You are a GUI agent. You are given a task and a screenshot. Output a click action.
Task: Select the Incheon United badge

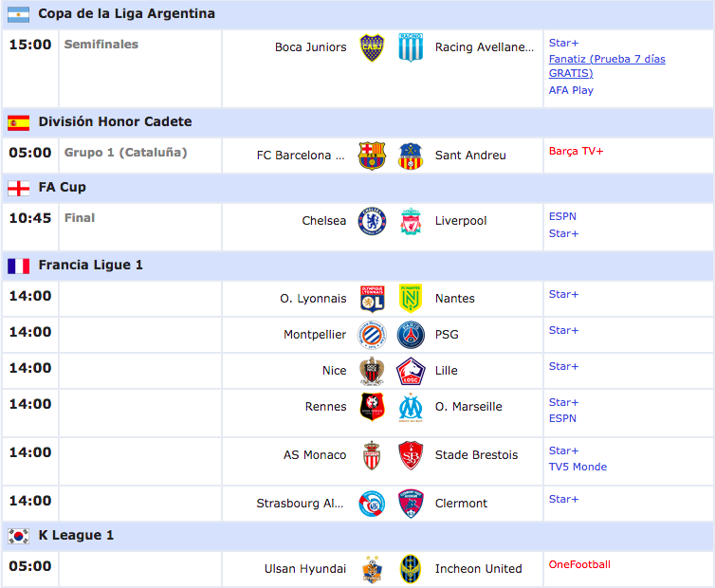(x=411, y=569)
